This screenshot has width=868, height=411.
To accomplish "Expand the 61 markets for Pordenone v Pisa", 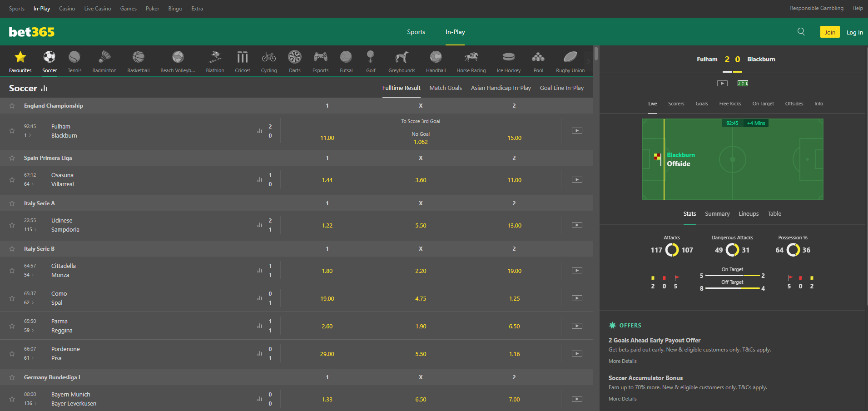I will pyautogui.click(x=29, y=358).
